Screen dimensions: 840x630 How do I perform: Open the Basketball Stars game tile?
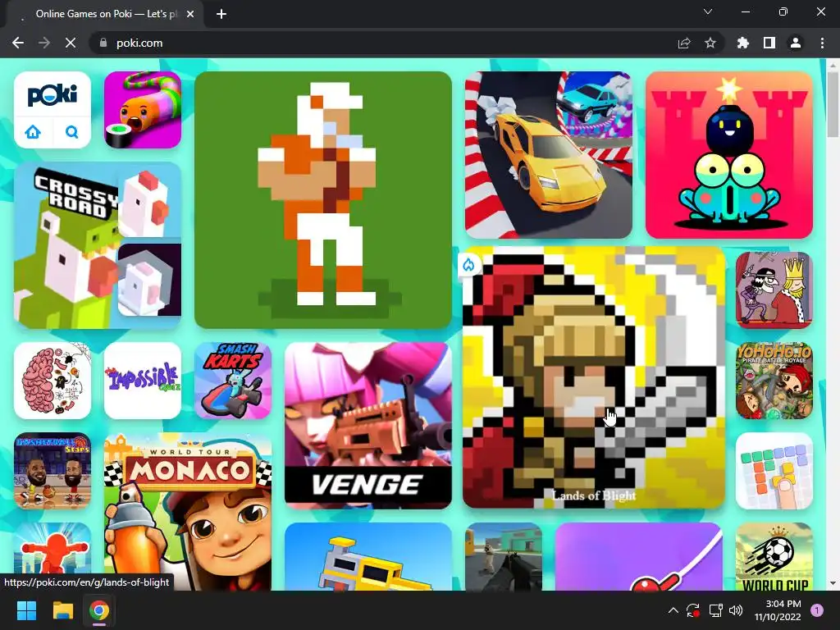tap(52, 471)
